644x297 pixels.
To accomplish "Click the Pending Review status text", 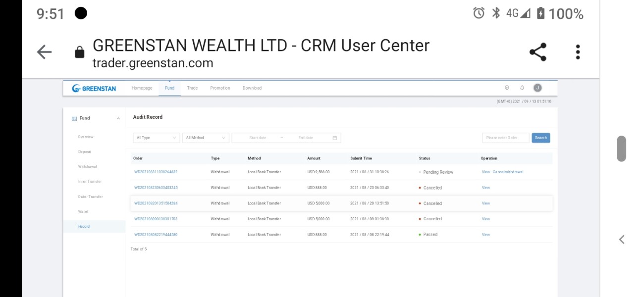I will [x=438, y=172].
